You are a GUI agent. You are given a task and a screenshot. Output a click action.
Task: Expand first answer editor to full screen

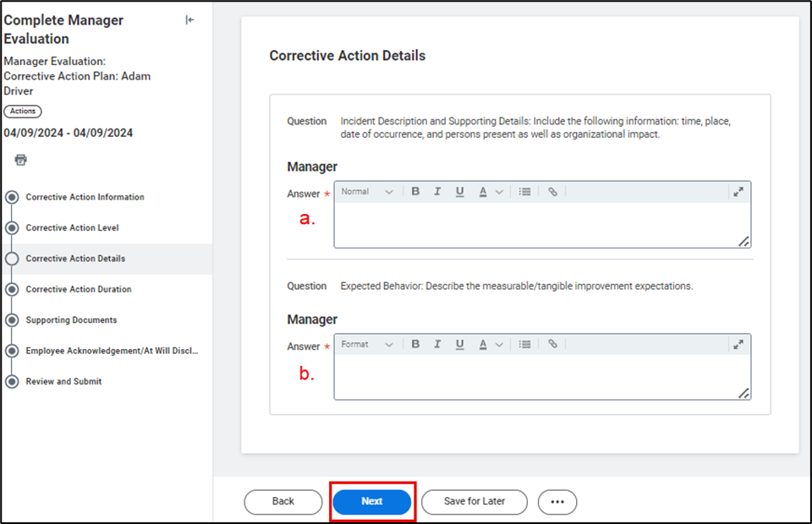pyautogui.click(x=738, y=192)
